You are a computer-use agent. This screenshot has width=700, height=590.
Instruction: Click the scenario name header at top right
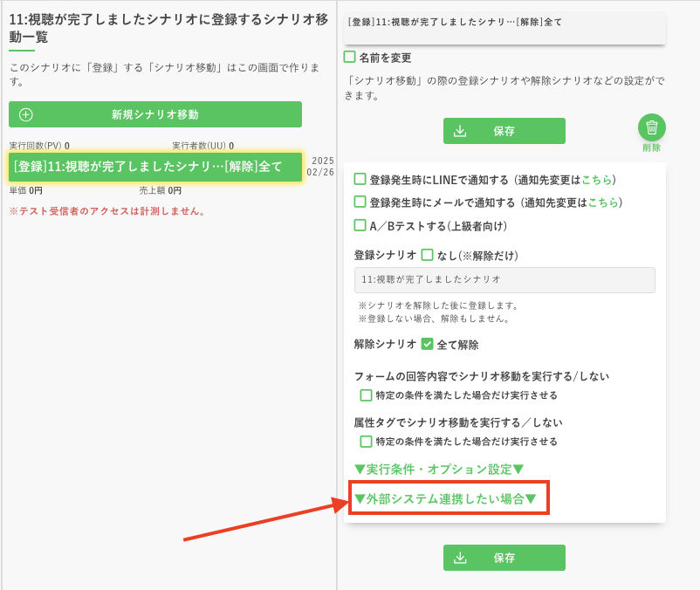pos(504,22)
